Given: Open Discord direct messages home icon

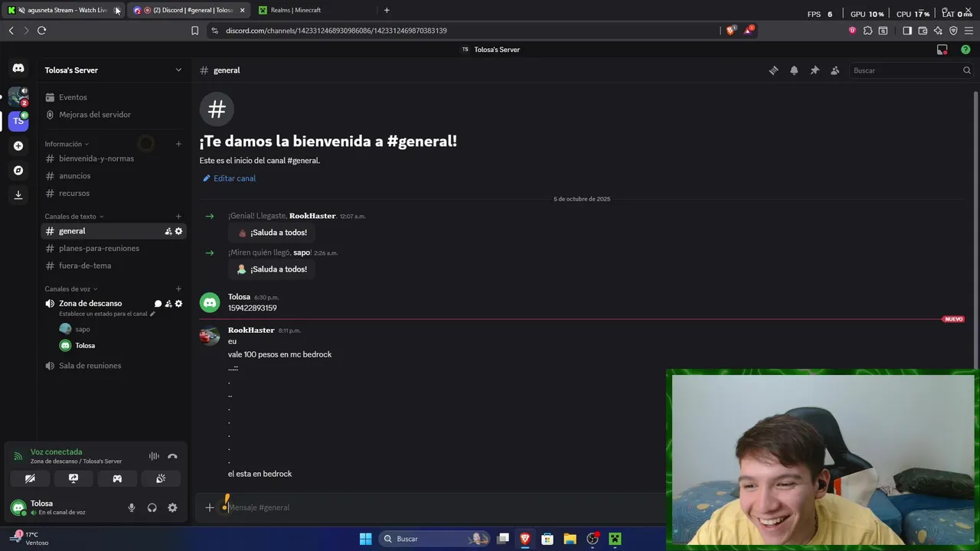Looking at the screenshot, I should [x=18, y=68].
